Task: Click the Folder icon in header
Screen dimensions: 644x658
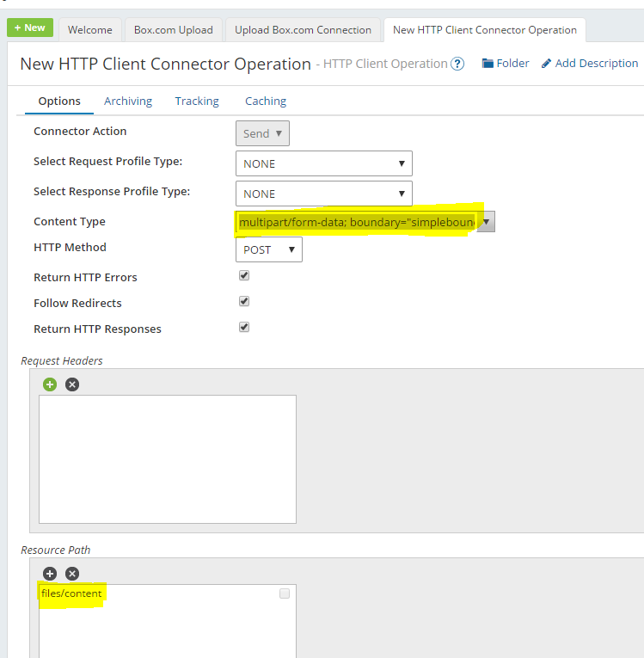Action: (x=488, y=64)
